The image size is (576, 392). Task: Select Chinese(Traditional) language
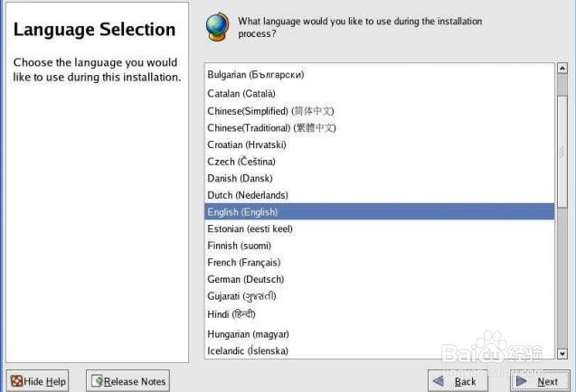point(379,127)
